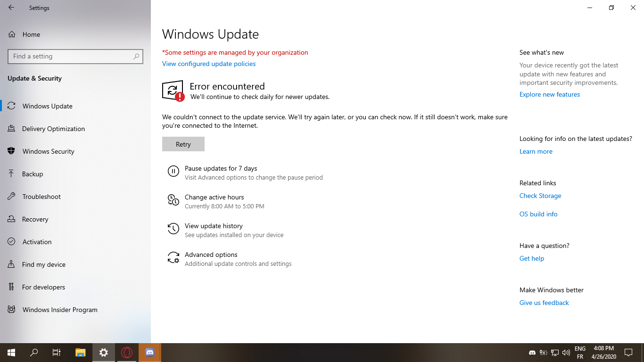Click the Recovery icon in the sidebar

pos(11,219)
